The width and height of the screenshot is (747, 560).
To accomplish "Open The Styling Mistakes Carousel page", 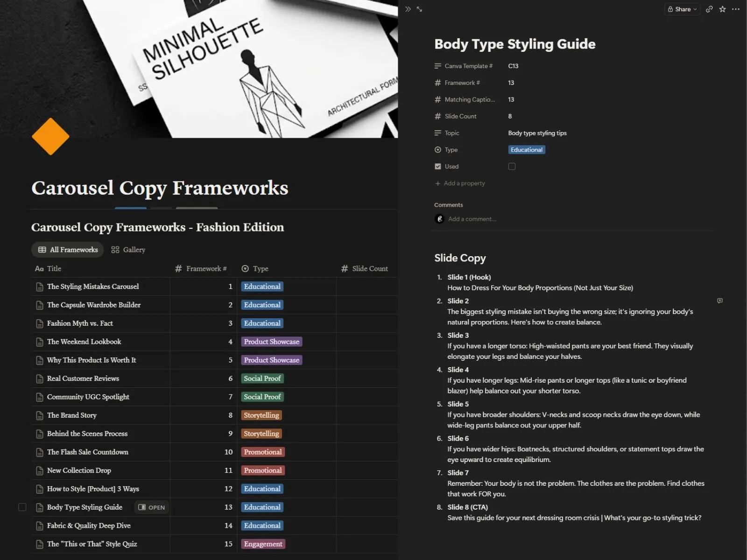I will [93, 287].
